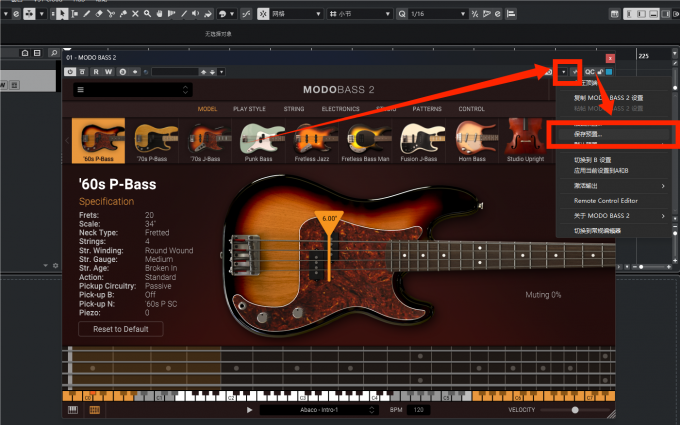Screen dimensions: 680x425
Task: Adjust the VELOCITY slider knob
Action: [575, 410]
